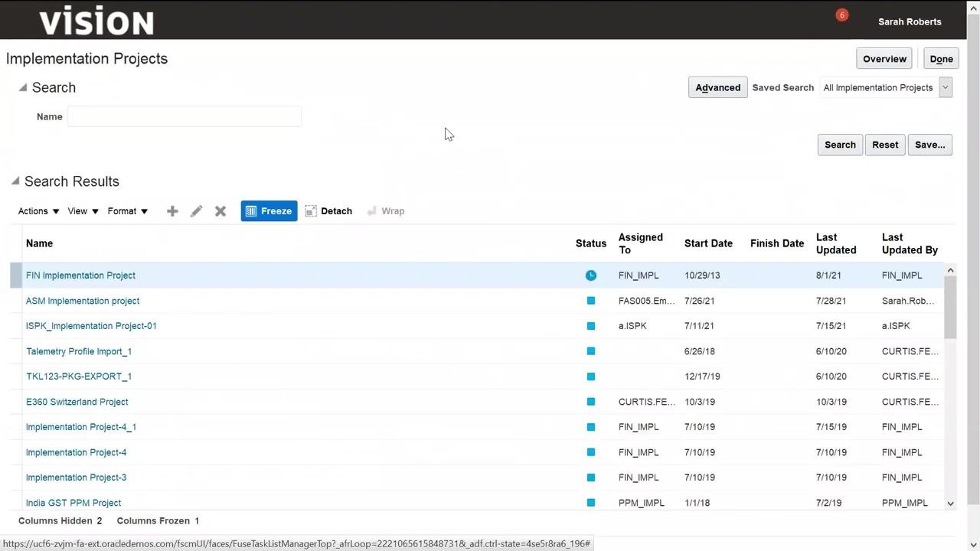Open FIN Implementation Project link

[80, 275]
